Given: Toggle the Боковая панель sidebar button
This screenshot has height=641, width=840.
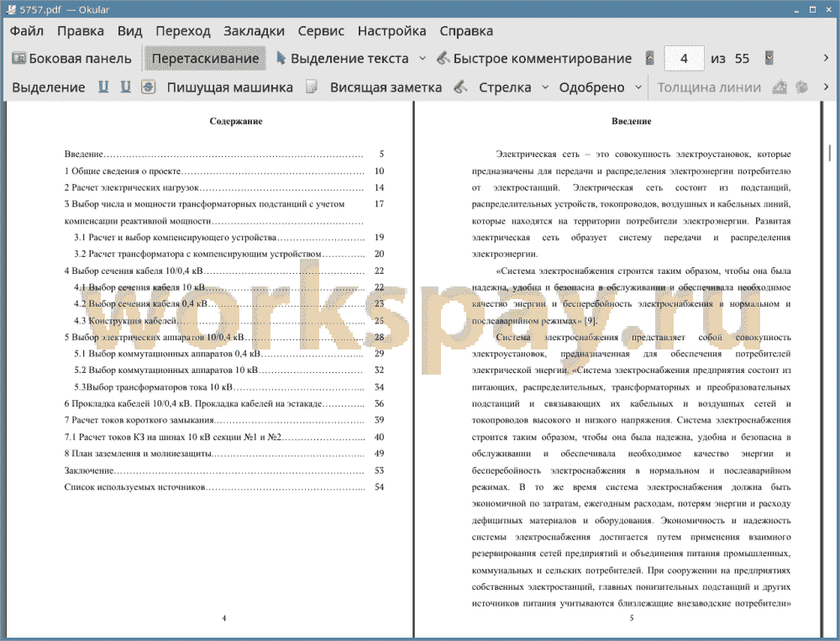Looking at the screenshot, I should 71,59.
